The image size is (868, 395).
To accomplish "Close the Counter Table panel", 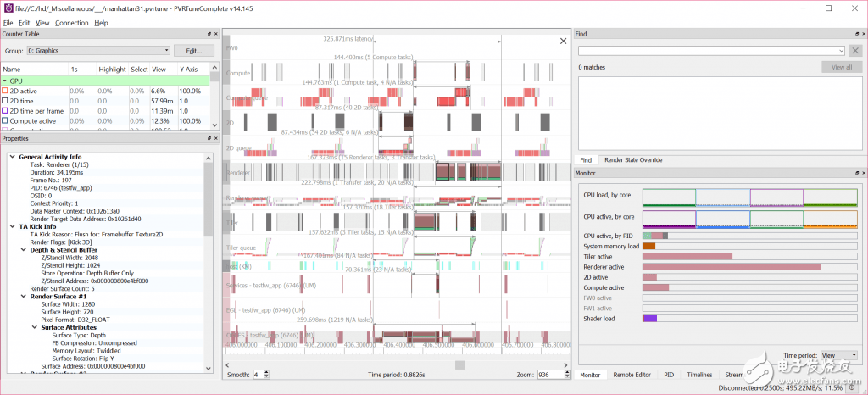I will 216,34.
